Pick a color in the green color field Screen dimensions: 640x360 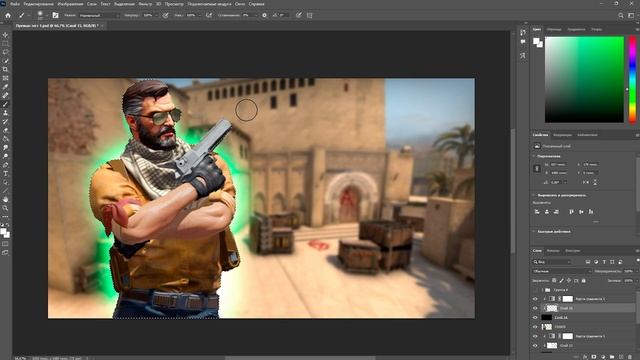[x=584, y=80]
